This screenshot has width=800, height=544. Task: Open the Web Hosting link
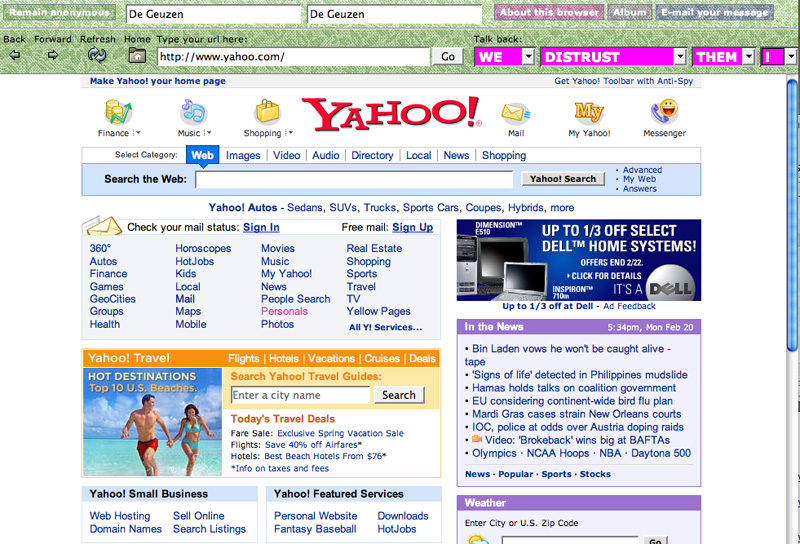(120, 516)
